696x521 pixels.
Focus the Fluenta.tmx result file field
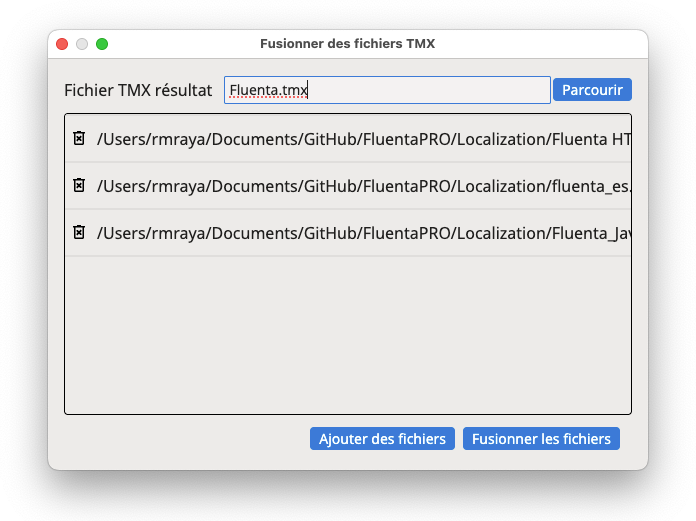click(x=387, y=90)
